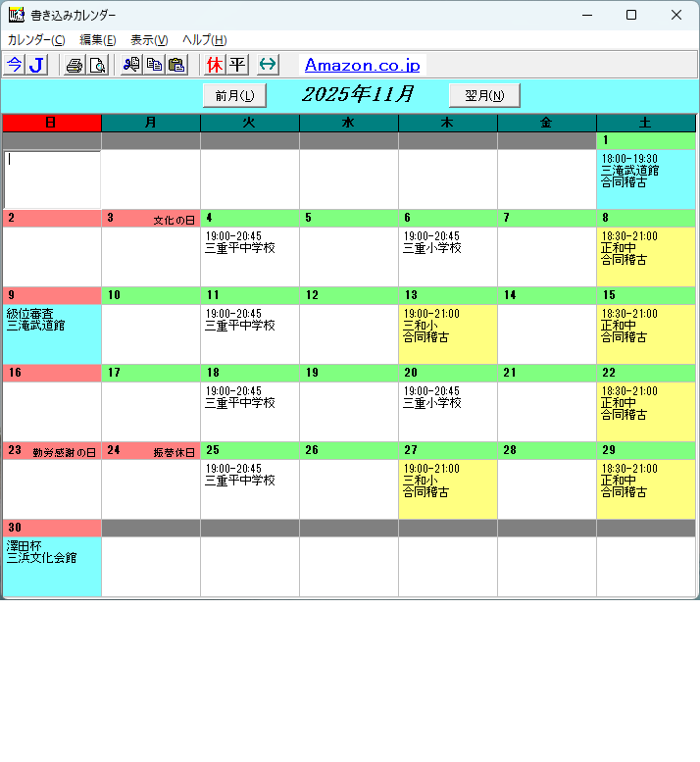700x762 pixels.
Task: Go to next month with 翌月 button
Action: tap(484, 95)
